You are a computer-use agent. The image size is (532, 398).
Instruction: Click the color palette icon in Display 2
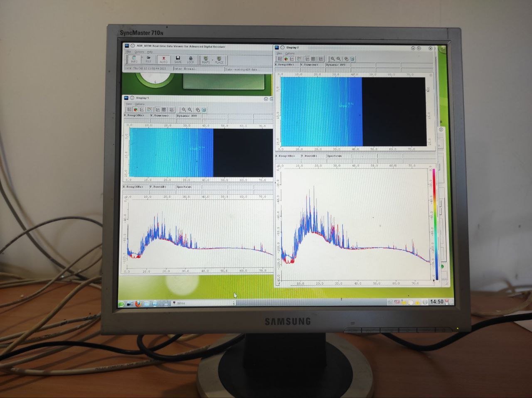pyautogui.click(x=286, y=59)
